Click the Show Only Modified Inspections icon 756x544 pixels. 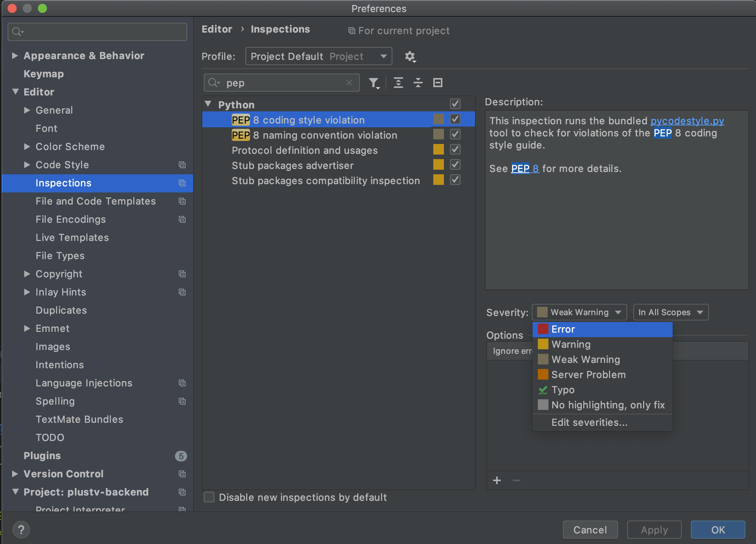[438, 83]
